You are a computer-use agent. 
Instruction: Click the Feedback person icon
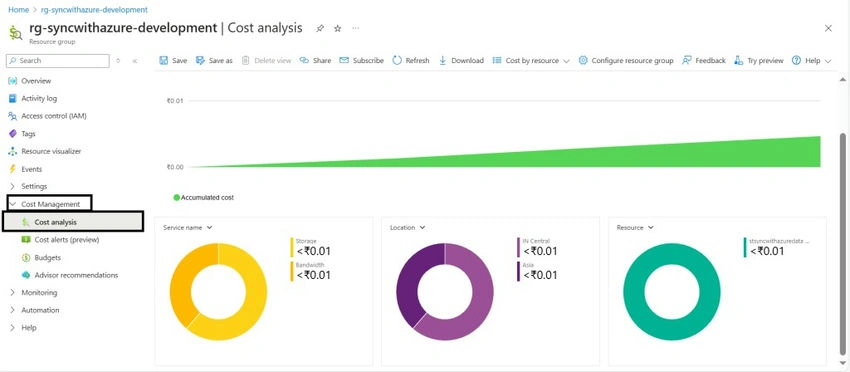pyautogui.click(x=686, y=61)
